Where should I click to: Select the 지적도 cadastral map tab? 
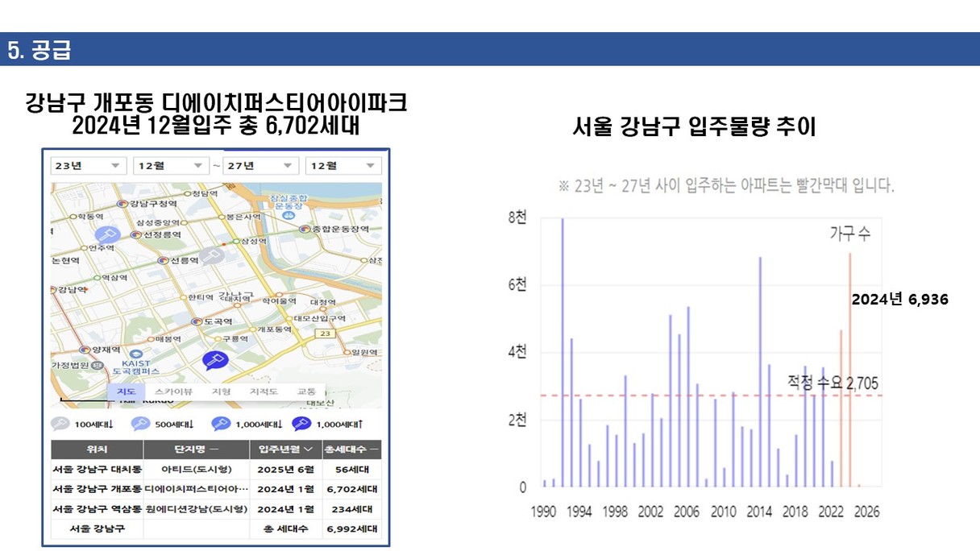pos(264,391)
